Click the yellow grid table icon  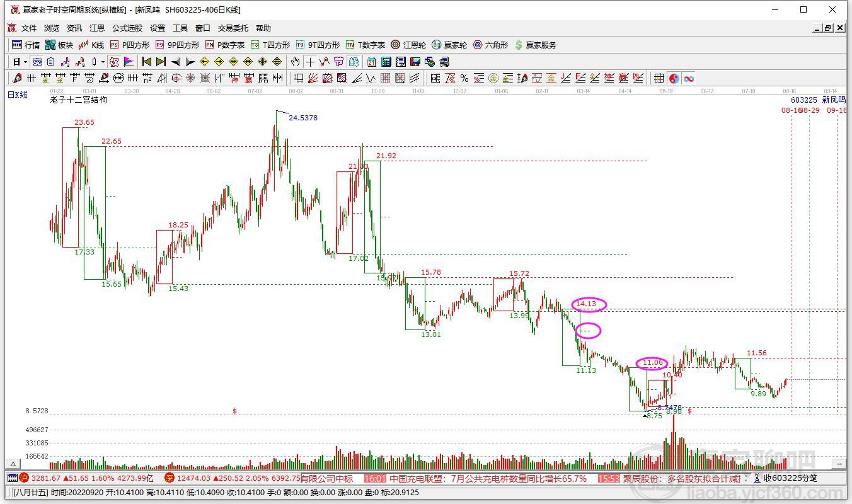point(659,78)
